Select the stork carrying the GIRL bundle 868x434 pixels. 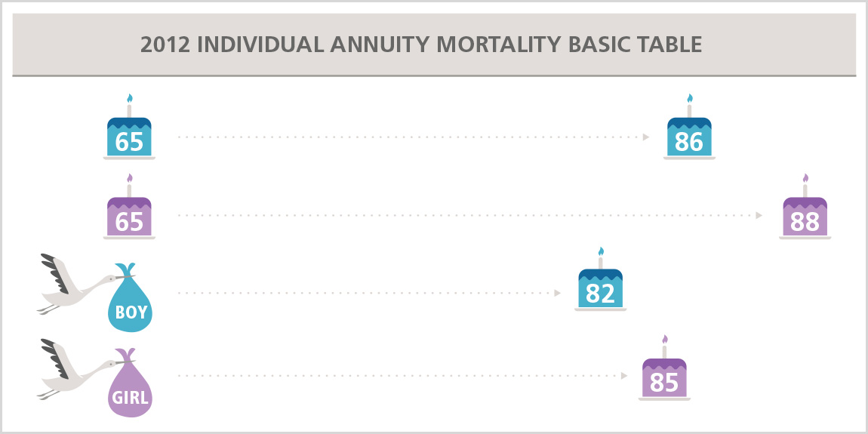point(69,370)
